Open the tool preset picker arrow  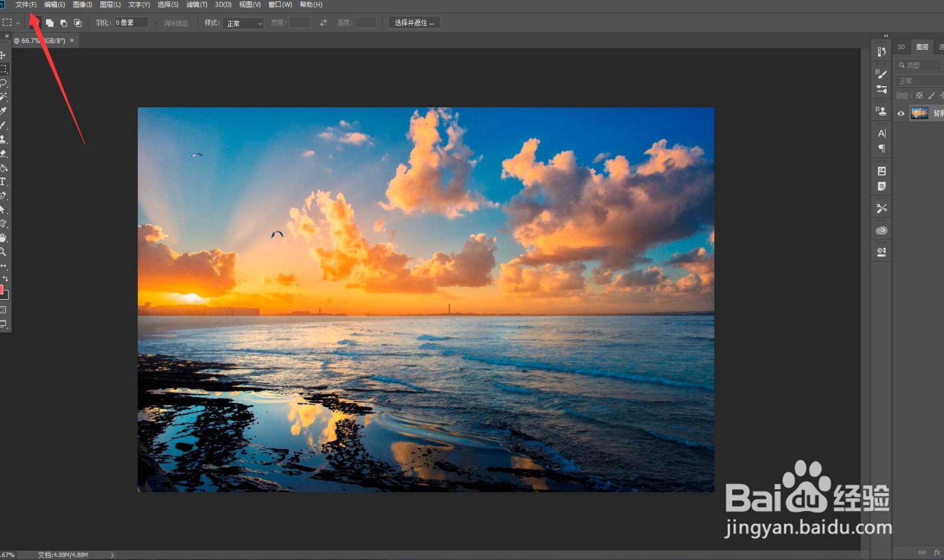point(18,23)
